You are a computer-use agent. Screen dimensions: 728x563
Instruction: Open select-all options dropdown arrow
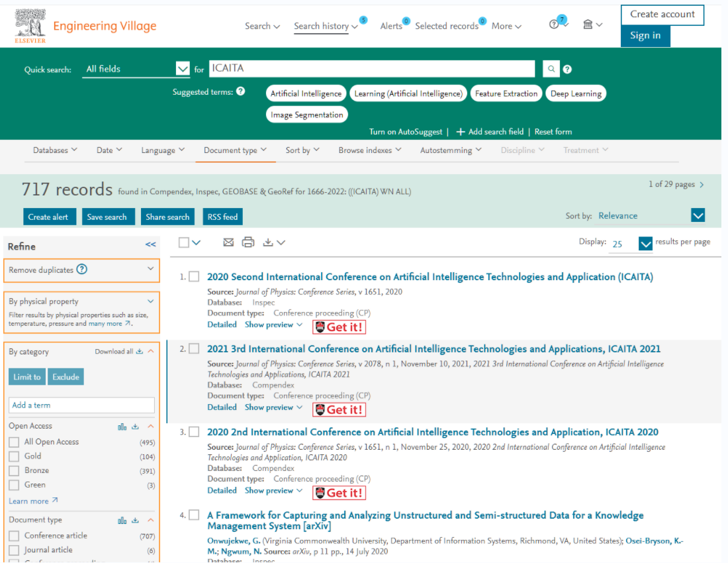coord(197,242)
